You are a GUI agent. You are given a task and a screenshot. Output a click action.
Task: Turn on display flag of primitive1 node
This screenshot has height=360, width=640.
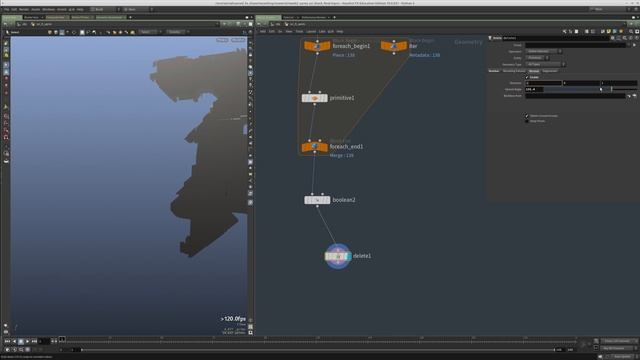tap(324, 98)
